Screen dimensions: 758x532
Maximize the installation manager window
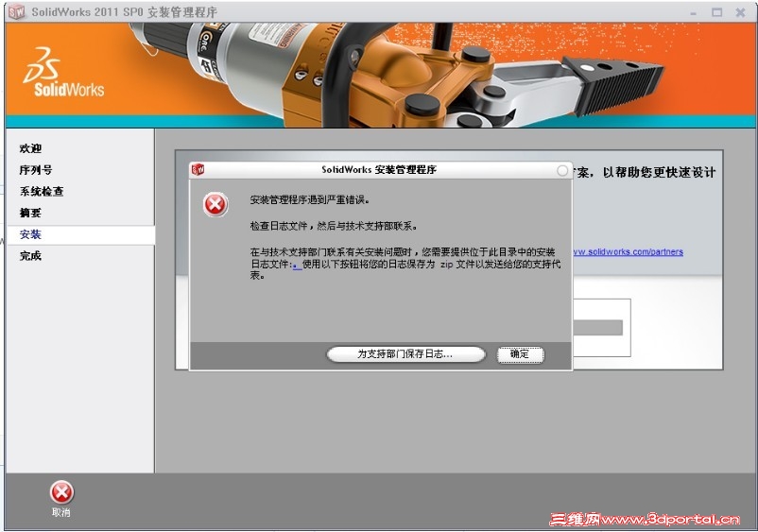tap(717, 12)
